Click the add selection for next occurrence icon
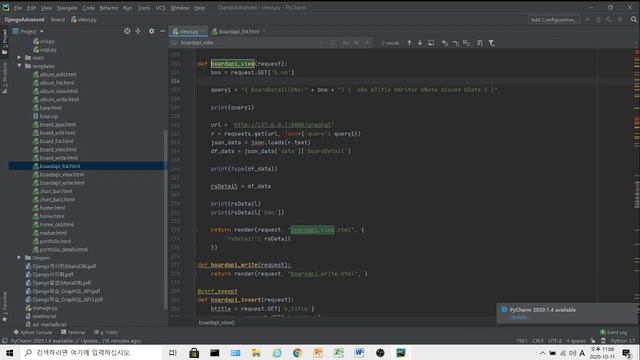Screen dimensions: 640x360 point(444,43)
